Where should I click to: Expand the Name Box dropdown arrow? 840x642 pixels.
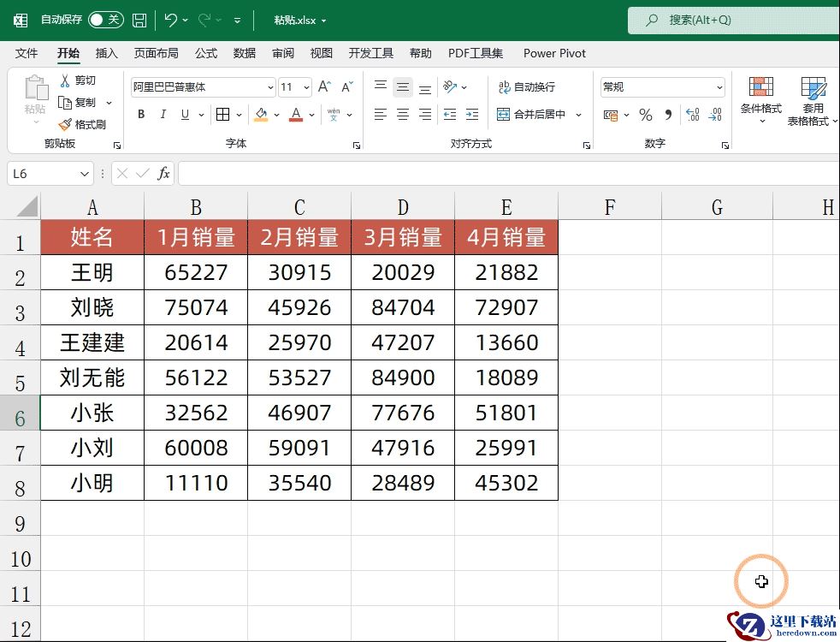(84, 174)
